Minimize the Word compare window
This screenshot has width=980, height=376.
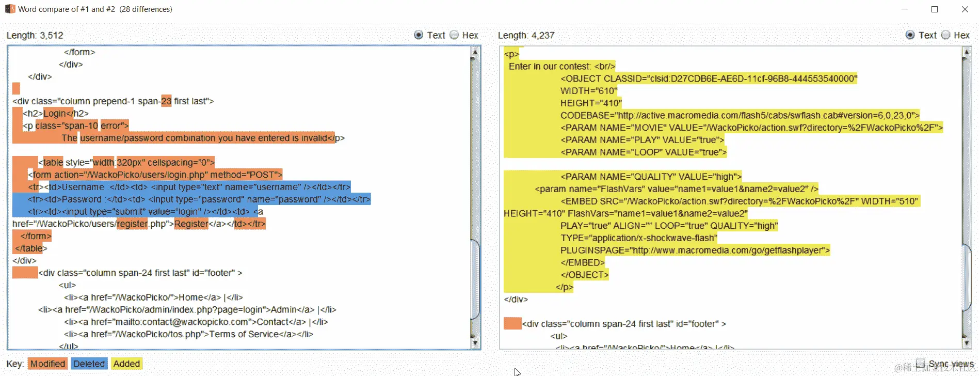(x=904, y=9)
